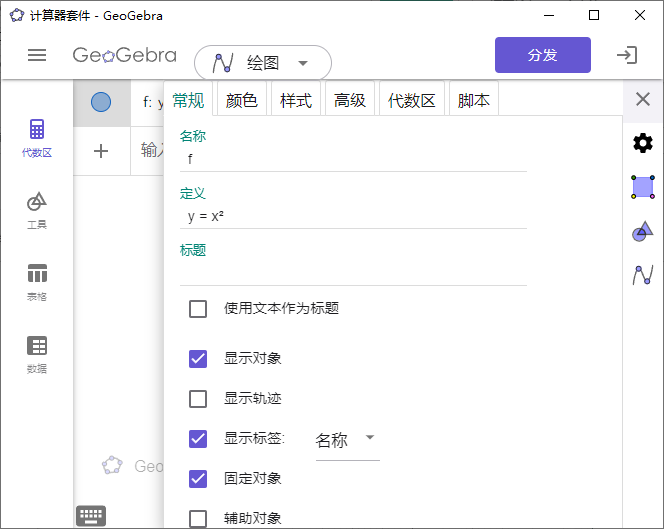Screen dimensions: 664x529
Task: Enable the 显示轨迹 checkbox
Action: [x=198, y=399]
